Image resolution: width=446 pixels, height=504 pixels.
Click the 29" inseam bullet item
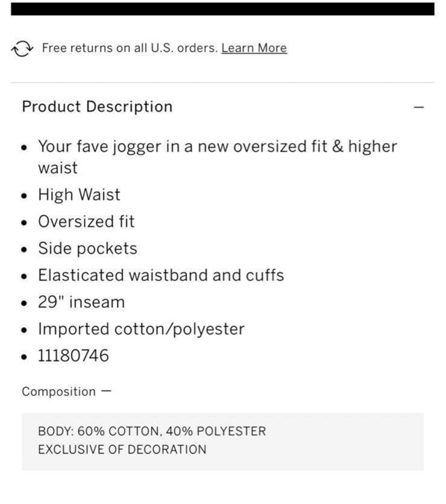click(x=81, y=302)
